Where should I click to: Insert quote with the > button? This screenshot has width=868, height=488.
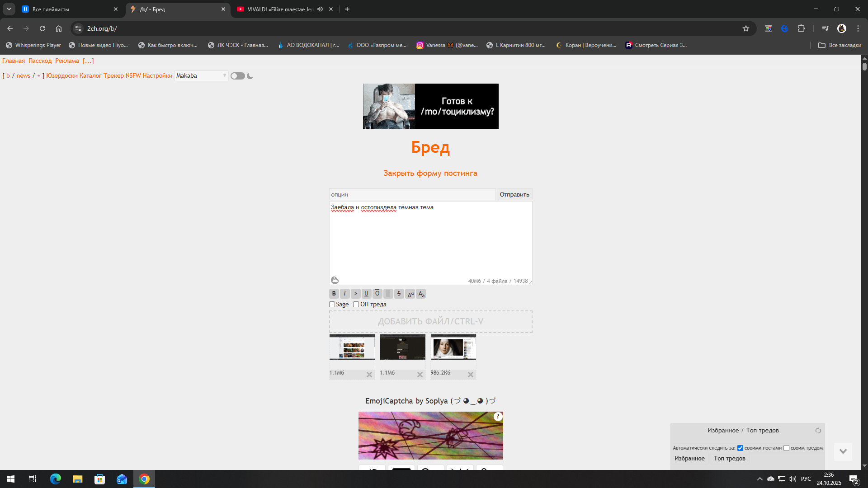[355, 294]
